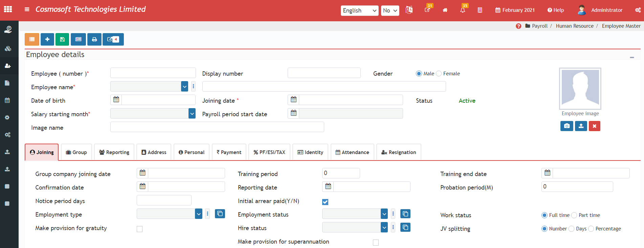Switch to the Group tab
644x248 pixels.
click(76, 152)
